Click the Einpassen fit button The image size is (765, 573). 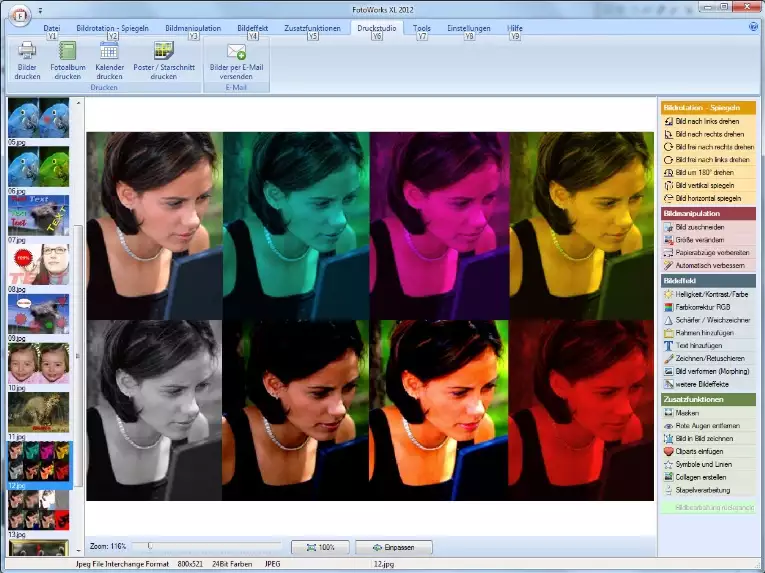point(393,547)
